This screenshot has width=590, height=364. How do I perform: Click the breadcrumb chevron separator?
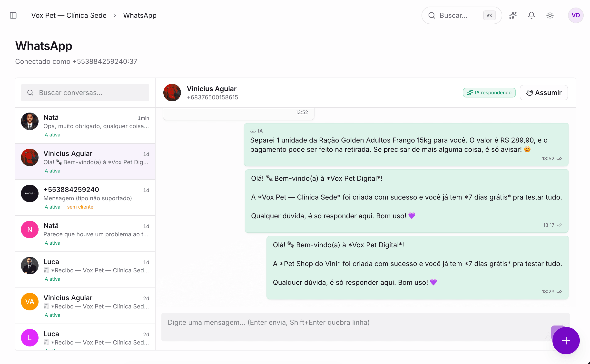click(115, 15)
